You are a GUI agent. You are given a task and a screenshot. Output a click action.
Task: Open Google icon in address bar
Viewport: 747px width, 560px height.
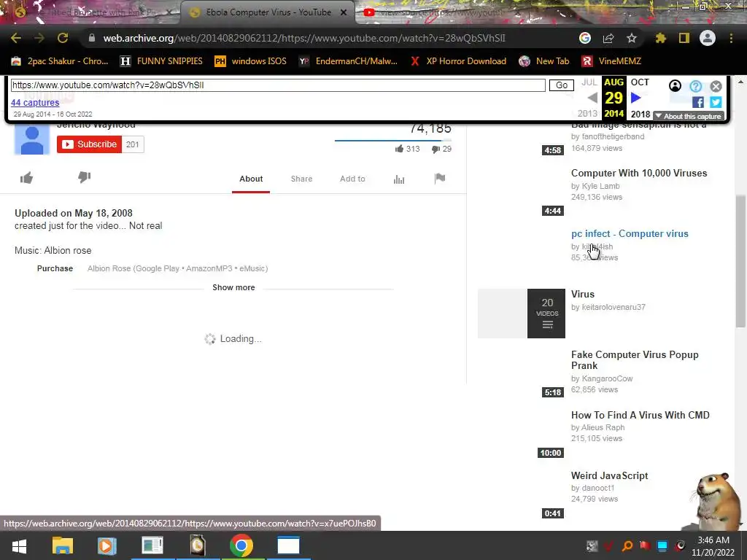click(585, 38)
